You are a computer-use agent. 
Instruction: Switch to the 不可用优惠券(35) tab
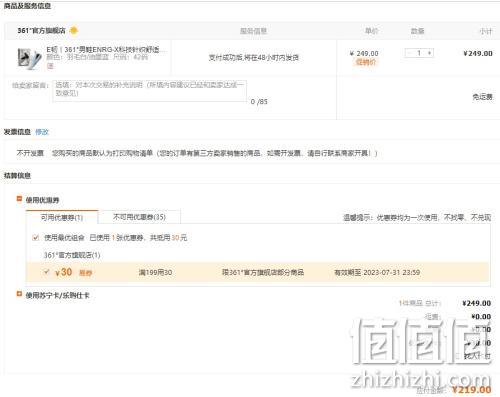[x=139, y=217]
